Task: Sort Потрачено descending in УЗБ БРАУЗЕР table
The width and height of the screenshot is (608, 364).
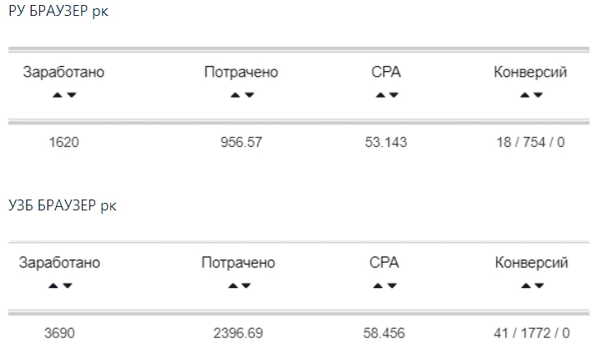Action: (246, 286)
